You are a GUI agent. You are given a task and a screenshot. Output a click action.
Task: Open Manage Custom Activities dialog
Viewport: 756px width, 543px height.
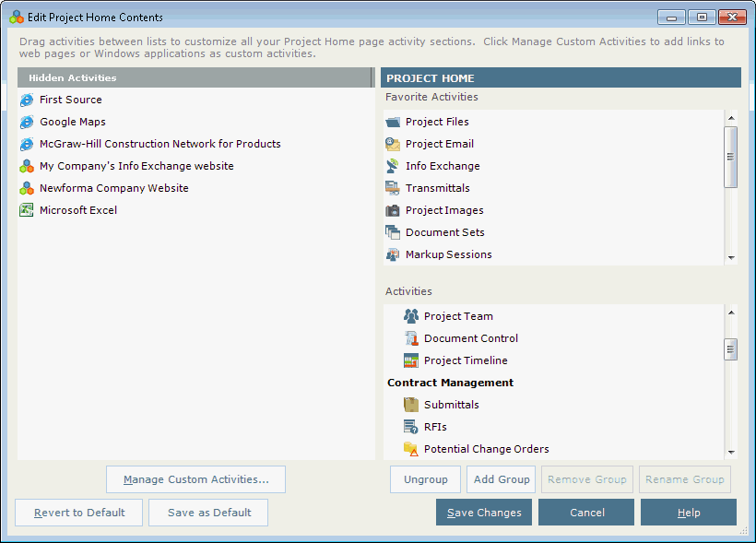click(x=195, y=479)
